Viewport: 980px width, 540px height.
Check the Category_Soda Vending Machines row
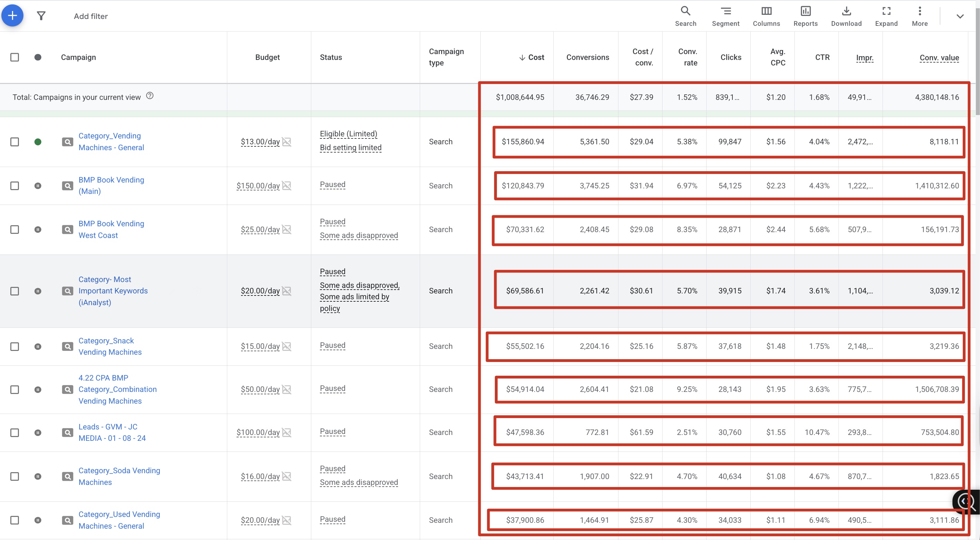(14, 476)
